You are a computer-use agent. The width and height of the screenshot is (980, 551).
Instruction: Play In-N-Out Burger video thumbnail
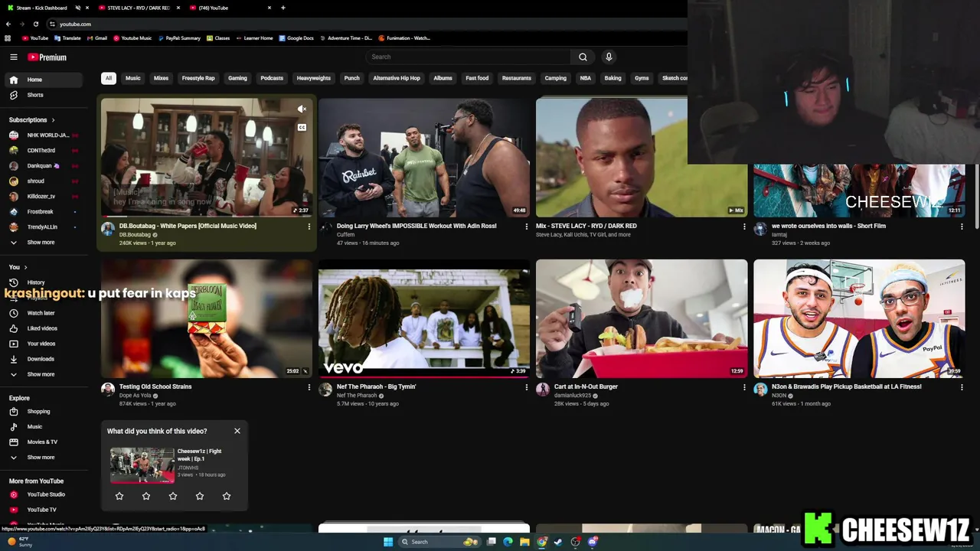tap(642, 318)
